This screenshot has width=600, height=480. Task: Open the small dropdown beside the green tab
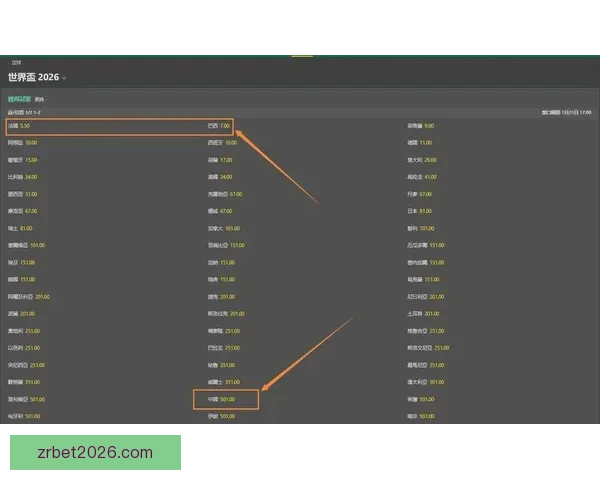click(40, 100)
